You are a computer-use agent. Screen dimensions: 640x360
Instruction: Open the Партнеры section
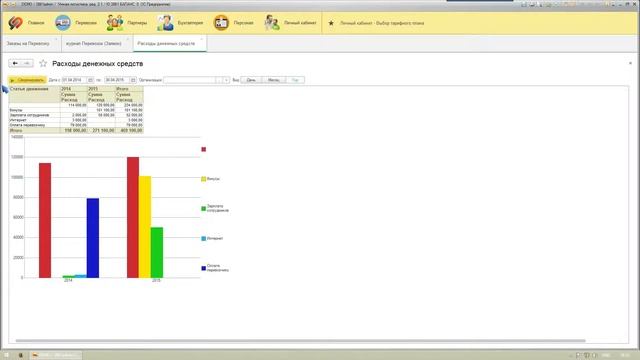pos(127,23)
